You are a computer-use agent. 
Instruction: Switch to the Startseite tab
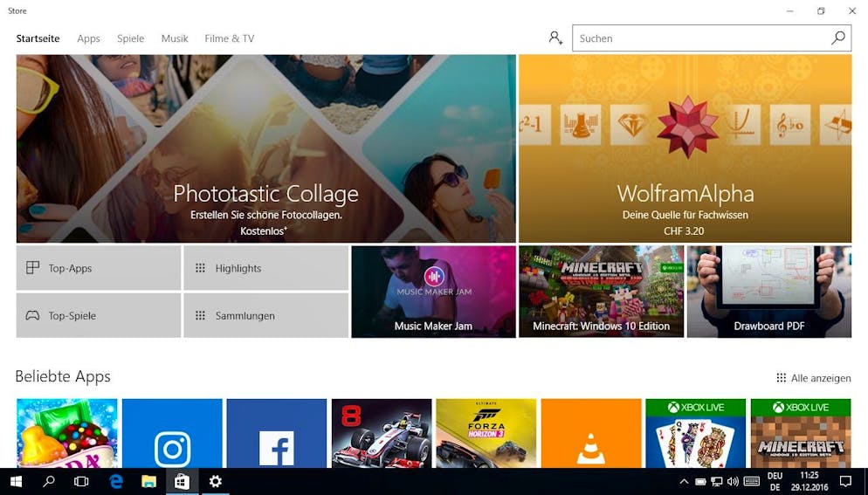[x=38, y=38]
